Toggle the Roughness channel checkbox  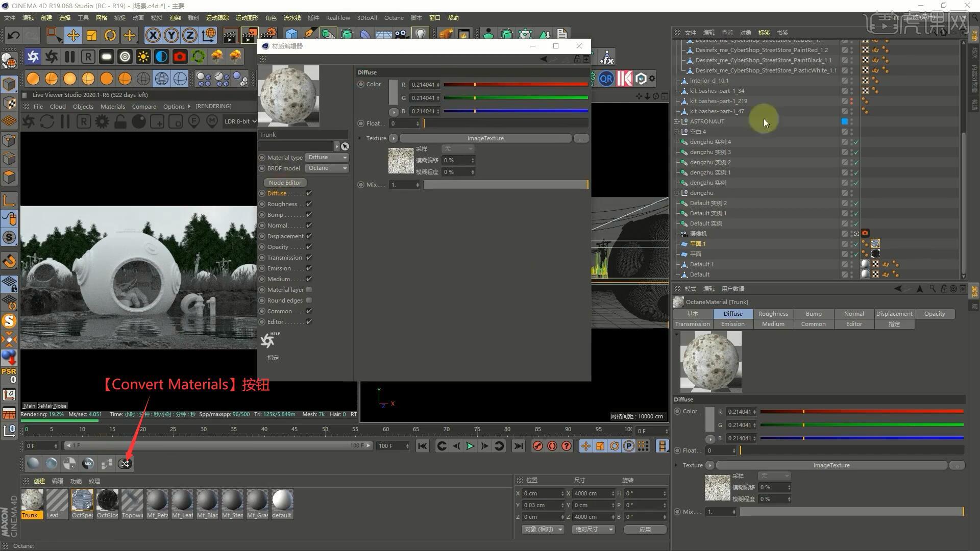coord(309,204)
